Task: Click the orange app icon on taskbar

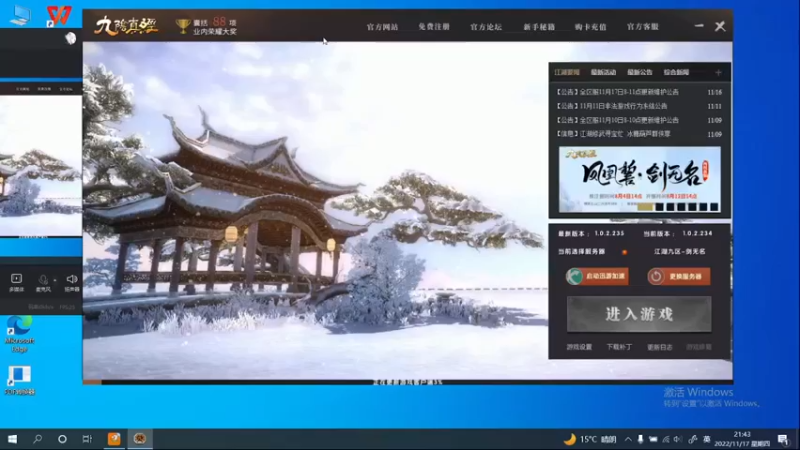Action: (x=114, y=439)
